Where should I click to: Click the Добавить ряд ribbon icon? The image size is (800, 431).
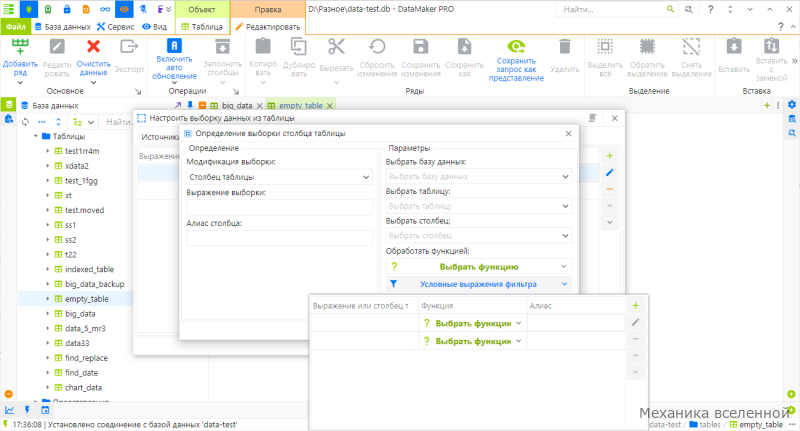point(20,47)
